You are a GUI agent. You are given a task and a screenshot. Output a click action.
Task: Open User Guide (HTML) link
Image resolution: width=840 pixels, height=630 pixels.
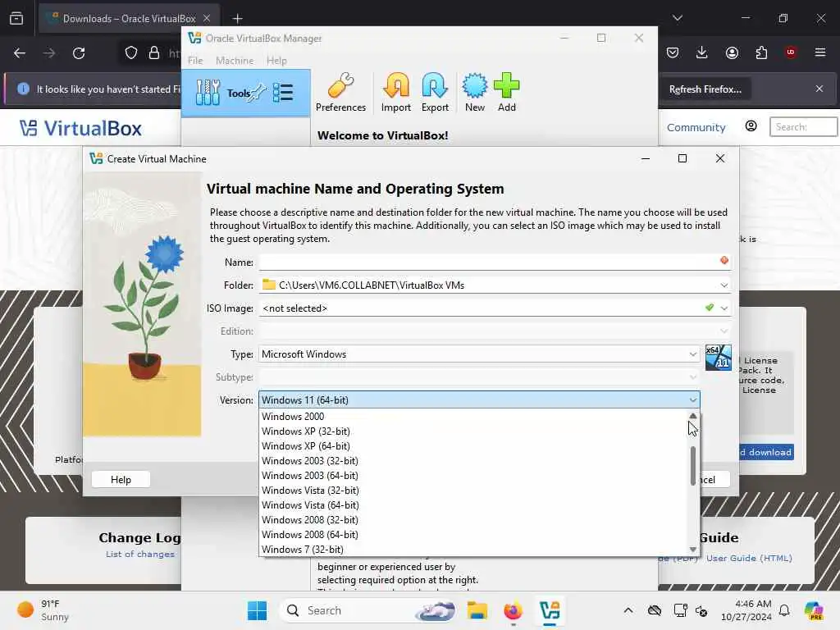[749, 558]
